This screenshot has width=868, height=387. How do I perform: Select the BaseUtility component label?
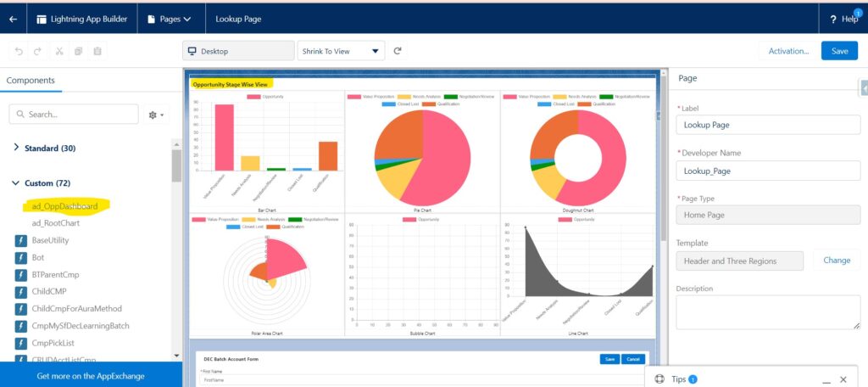click(50, 241)
